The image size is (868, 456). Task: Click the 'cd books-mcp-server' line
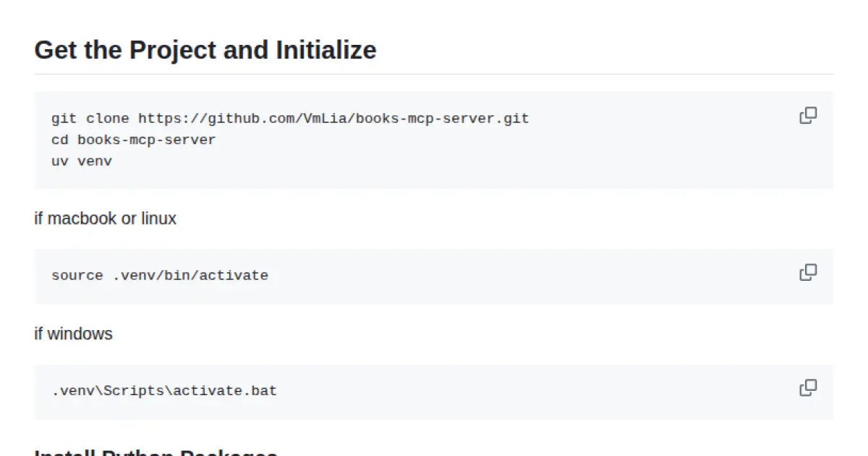click(133, 140)
